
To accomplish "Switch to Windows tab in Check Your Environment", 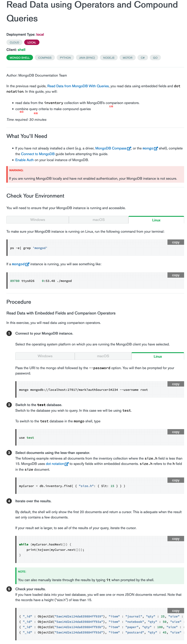I will 38,220.
